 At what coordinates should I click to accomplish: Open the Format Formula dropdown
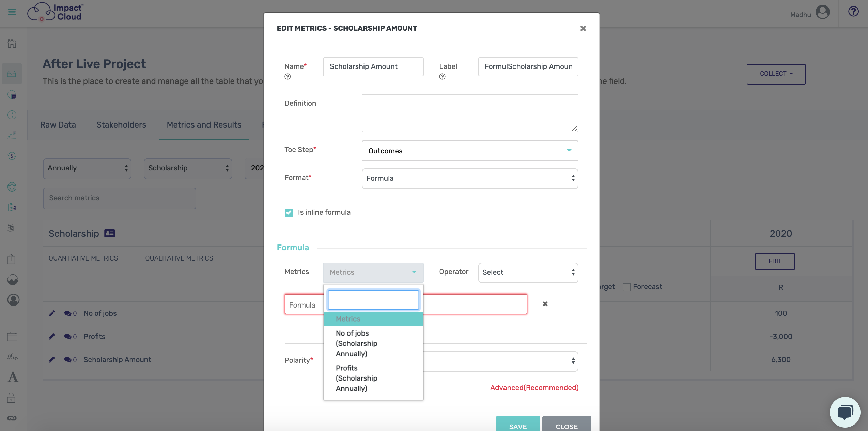pos(470,178)
